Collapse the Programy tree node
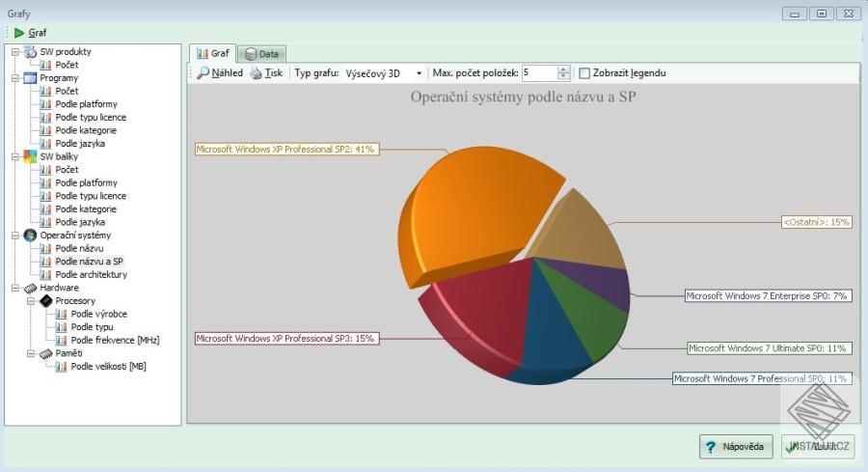This screenshot has height=472, width=868. pyautogui.click(x=14, y=78)
